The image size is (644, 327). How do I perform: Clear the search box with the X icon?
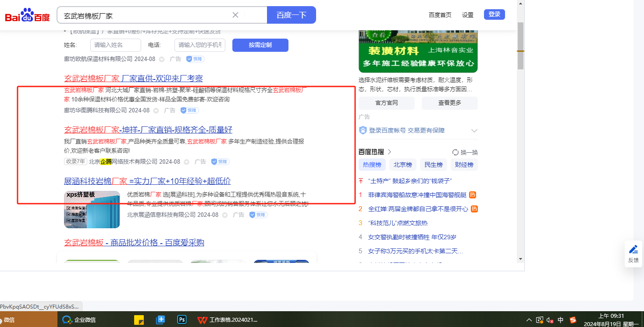pyautogui.click(x=235, y=15)
